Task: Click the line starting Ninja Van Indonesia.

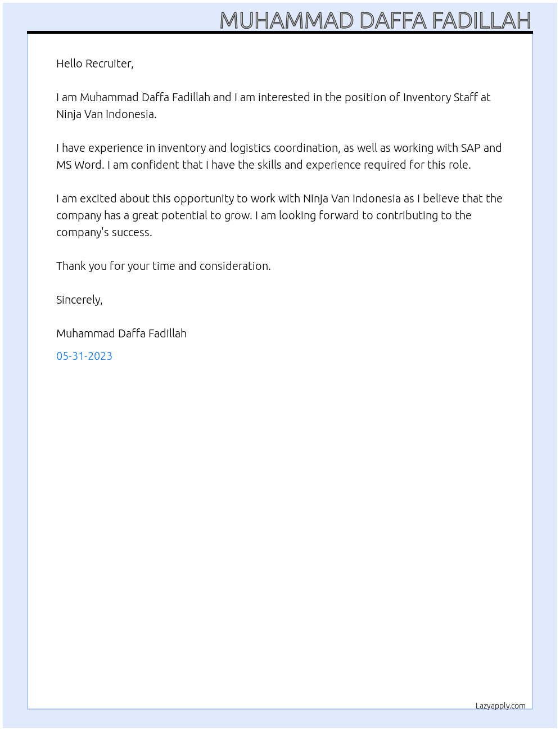Action: point(106,114)
